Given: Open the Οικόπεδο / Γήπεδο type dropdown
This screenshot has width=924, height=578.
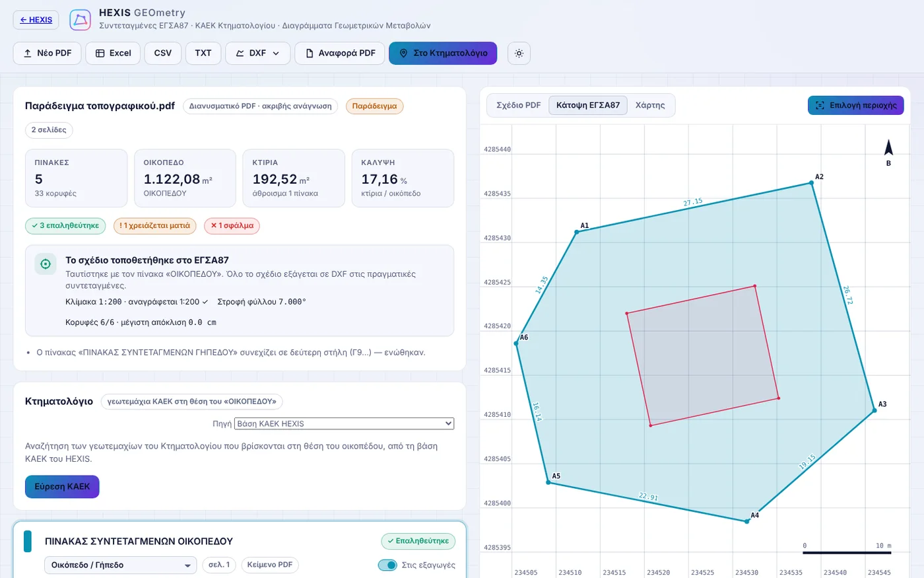Looking at the screenshot, I should (121, 565).
